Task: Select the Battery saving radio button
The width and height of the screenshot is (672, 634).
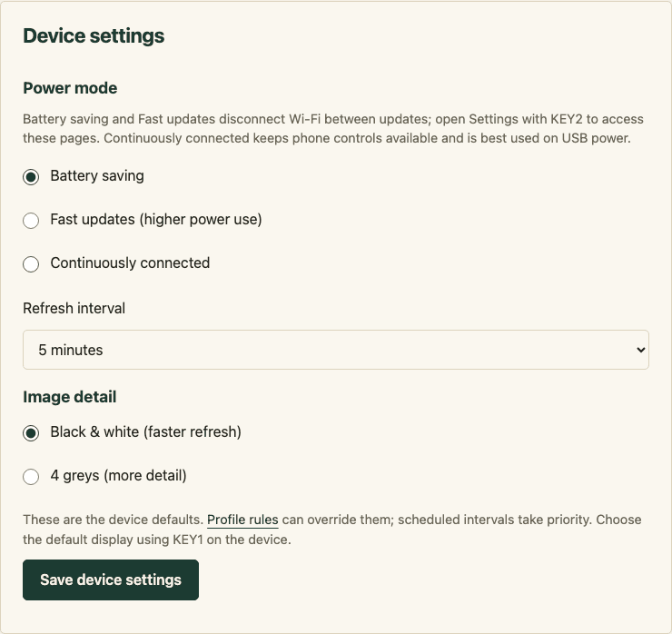Action: [31, 176]
